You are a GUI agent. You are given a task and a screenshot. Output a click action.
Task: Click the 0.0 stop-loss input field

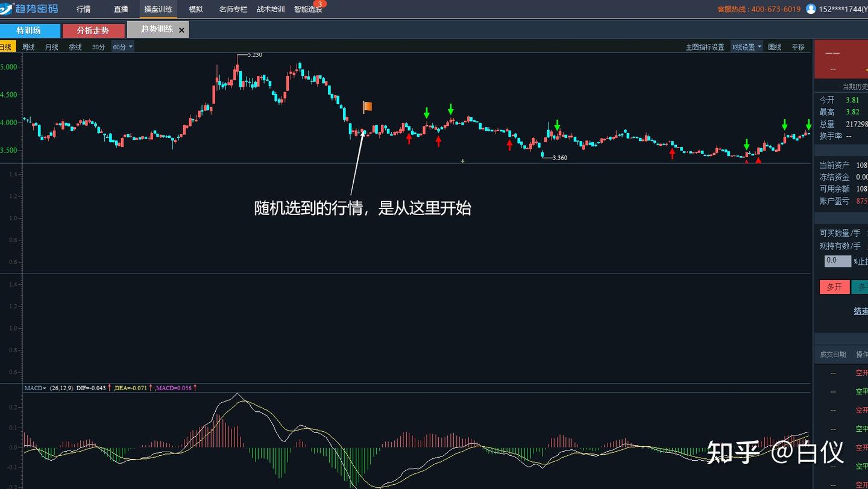click(838, 261)
